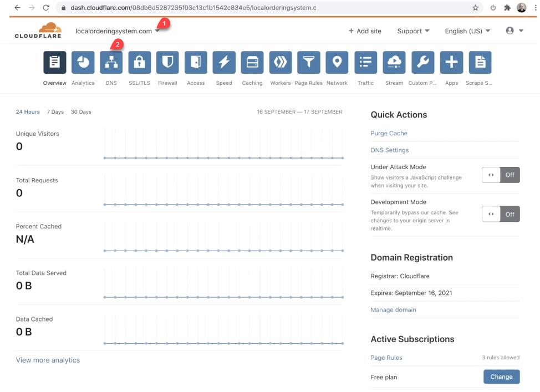
Task: Click the Cloudflare logo
Action: click(38, 30)
